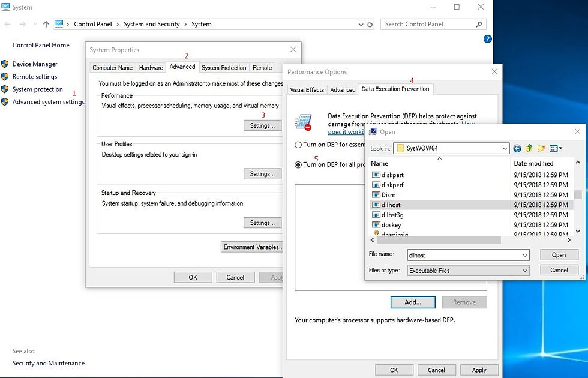Image resolution: width=588 pixels, height=378 pixels.
Task: Click the dllhst3g file icon
Action: 376,215
